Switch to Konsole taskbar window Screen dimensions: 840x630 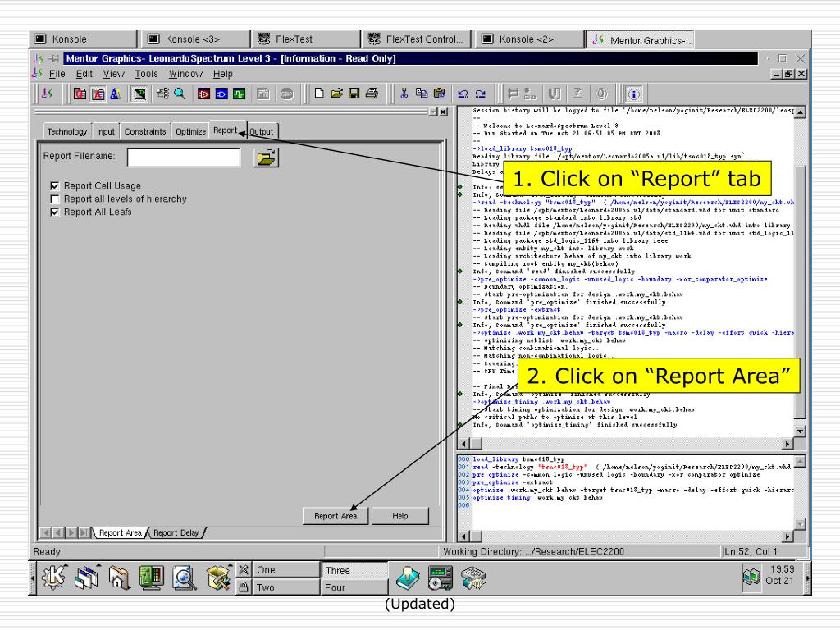tap(83, 39)
